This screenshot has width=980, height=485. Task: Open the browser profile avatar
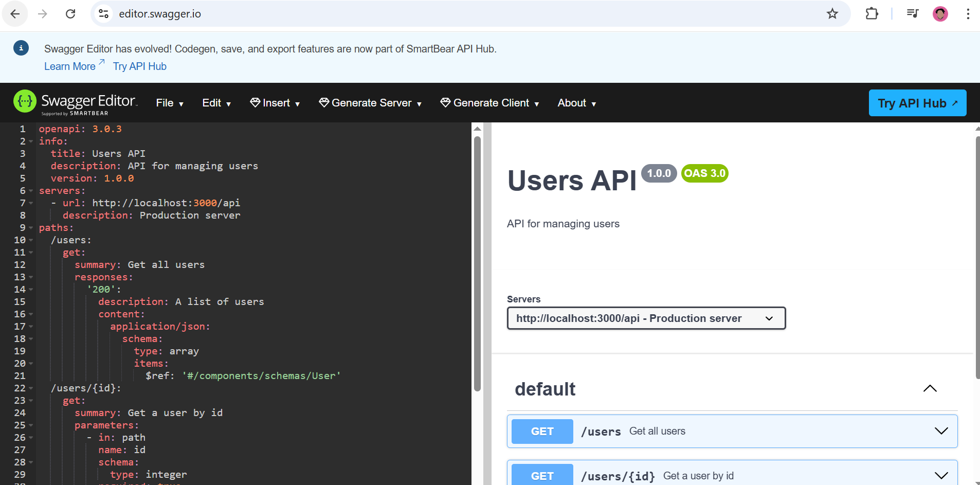coord(940,14)
